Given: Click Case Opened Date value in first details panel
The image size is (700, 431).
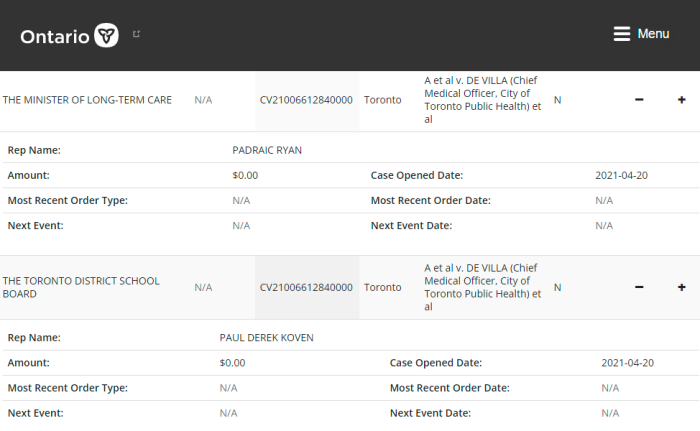Looking at the screenshot, I should click(x=621, y=175).
